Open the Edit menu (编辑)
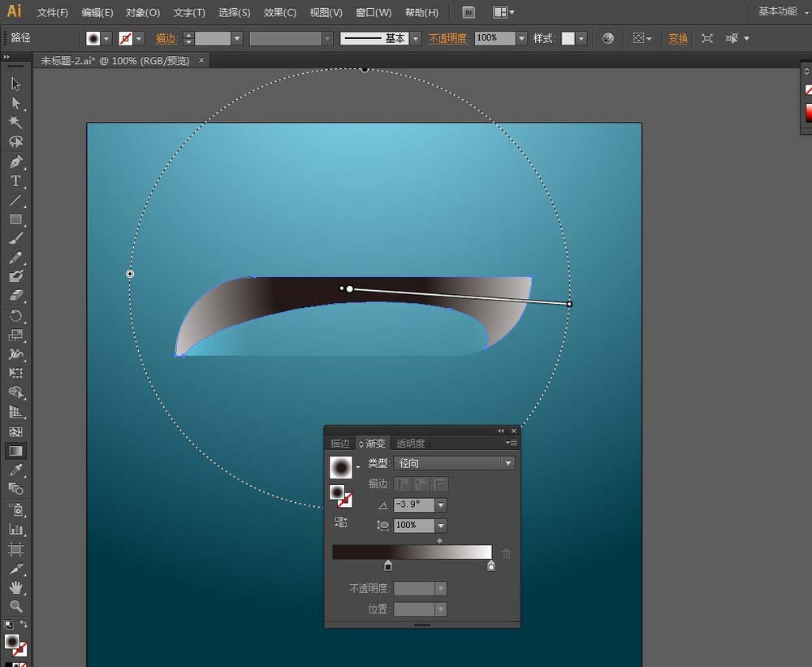This screenshot has height=667, width=812. click(x=97, y=12)
